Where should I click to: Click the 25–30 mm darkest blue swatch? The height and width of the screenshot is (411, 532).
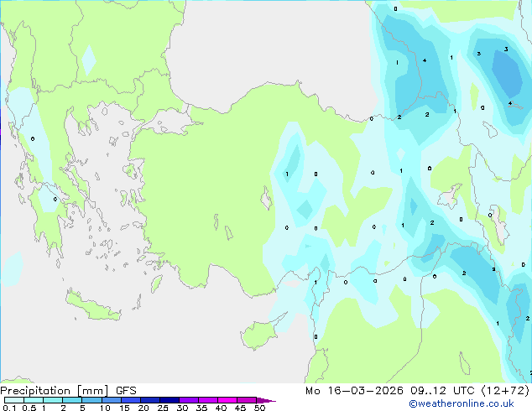[x=170, y=400]
